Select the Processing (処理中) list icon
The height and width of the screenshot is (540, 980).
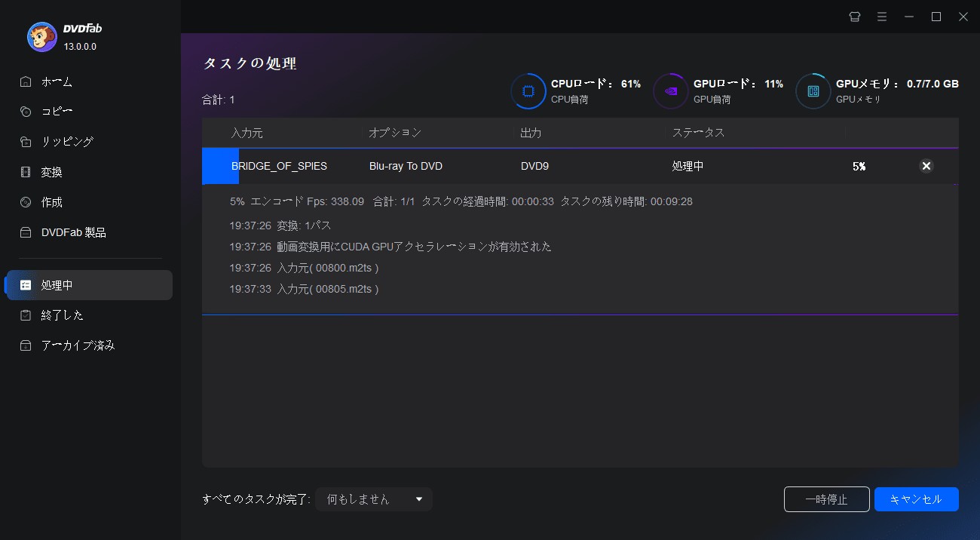click(26, 285)
